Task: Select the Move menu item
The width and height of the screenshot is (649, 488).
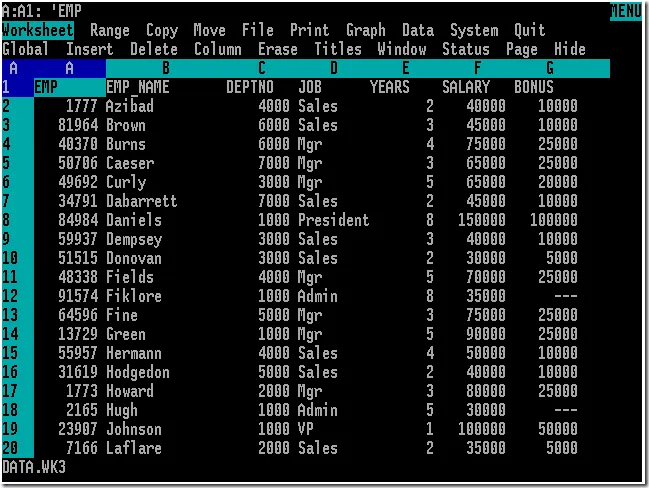Action: 209,31
